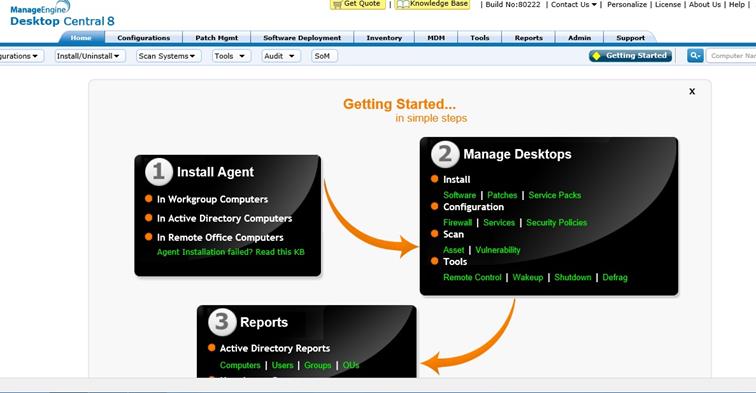Viewport: 756px width, 393px height.
Task: Open the Software Deployment tab
Action: tap(302, 38)
